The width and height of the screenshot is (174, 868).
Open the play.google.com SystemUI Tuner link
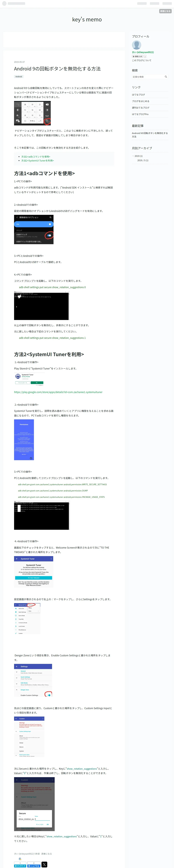click(58, 392)
